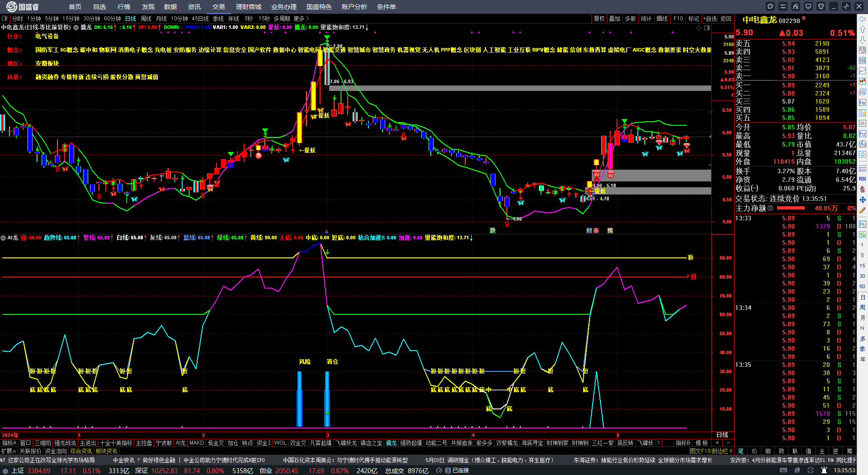This screenshot has width=868, height=475.
Task: Click the panel layout icon left of 分时
Action: 5,19
